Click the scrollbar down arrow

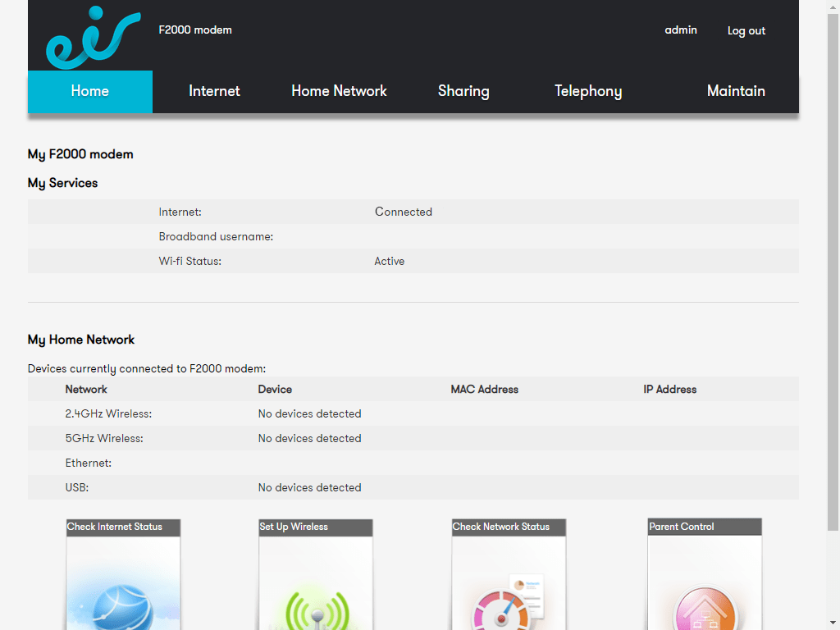[833, 622]
